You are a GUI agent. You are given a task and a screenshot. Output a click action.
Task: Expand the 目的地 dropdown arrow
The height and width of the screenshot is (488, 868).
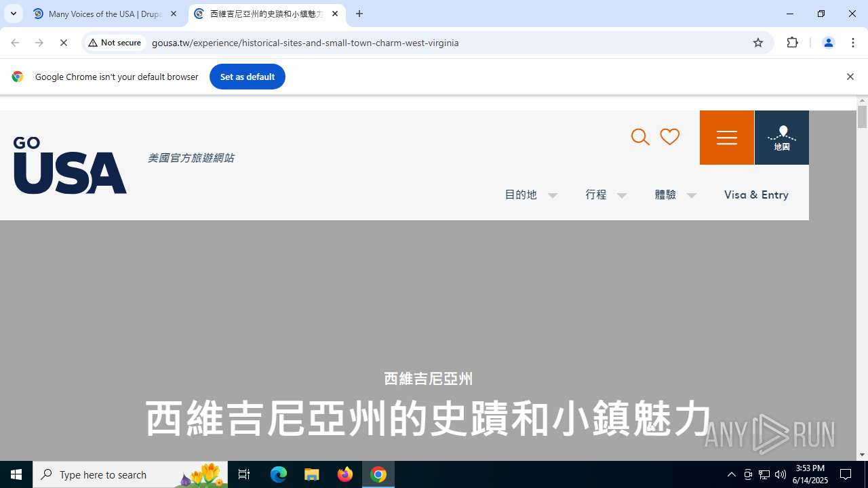coord(553,195)
